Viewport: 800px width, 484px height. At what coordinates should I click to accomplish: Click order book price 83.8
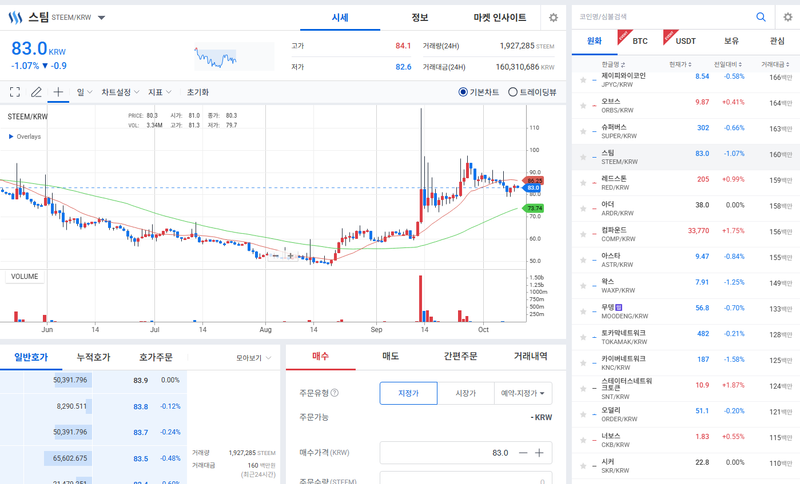[140, 406]
